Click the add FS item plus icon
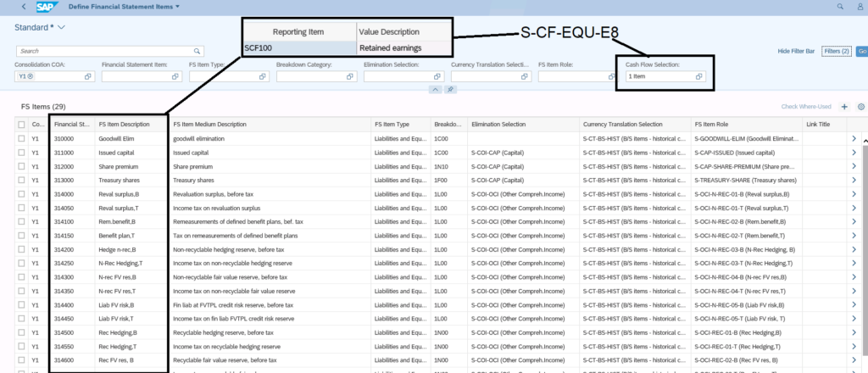The image size is (868, 373). [844, 107]
